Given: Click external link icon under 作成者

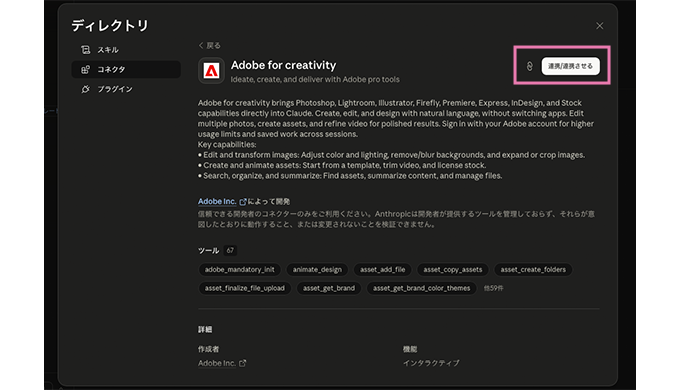Looking at the screenshot, I should pyautogui.click(x=243, y=364).
